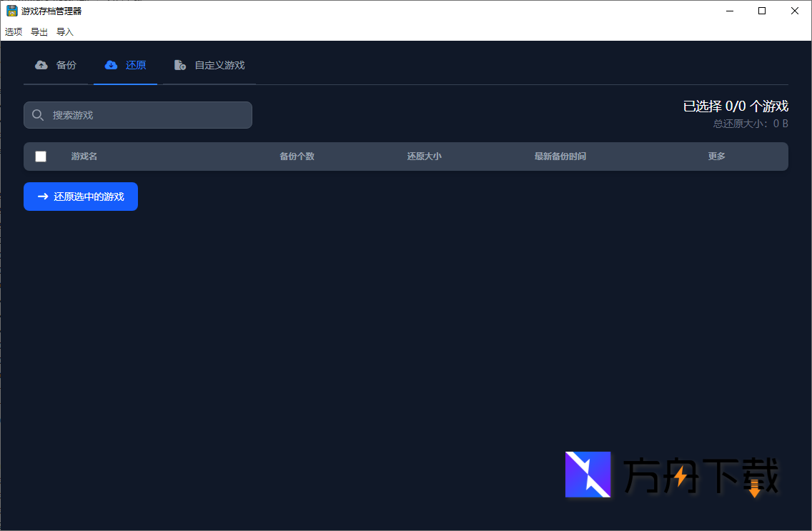Screen dimensions: 812x531
Task: Switch to the 自定义游戏 tab
Action: point(209,64)
